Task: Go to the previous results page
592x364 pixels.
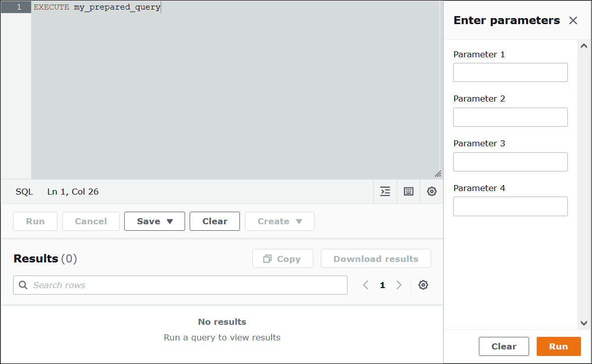Action: click(366, 285)
